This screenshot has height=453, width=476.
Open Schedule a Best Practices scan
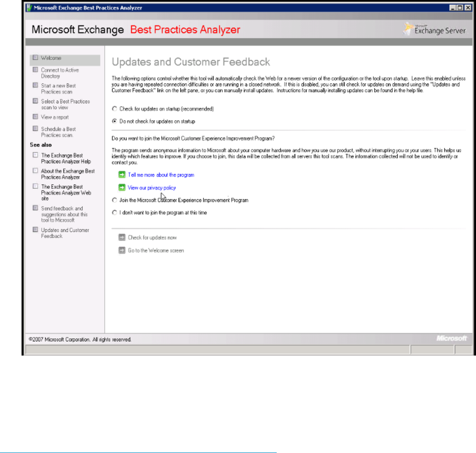[58, 132]
